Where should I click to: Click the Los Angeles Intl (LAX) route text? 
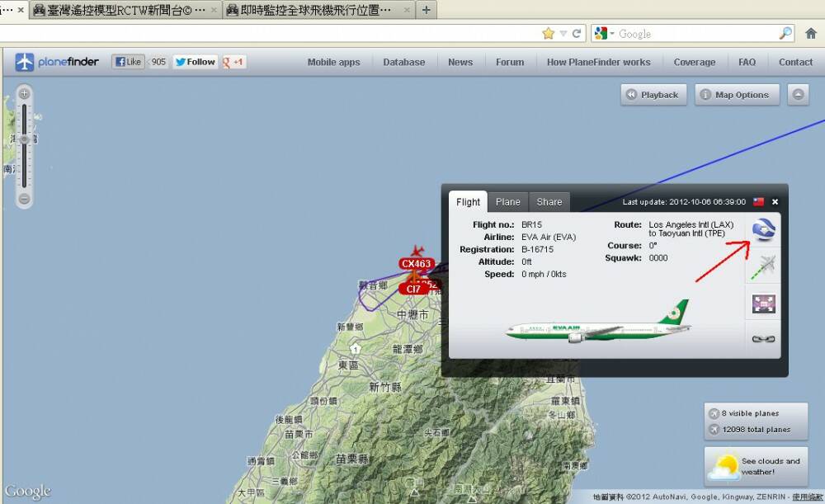pyautogui.click(x=691, y=224)
